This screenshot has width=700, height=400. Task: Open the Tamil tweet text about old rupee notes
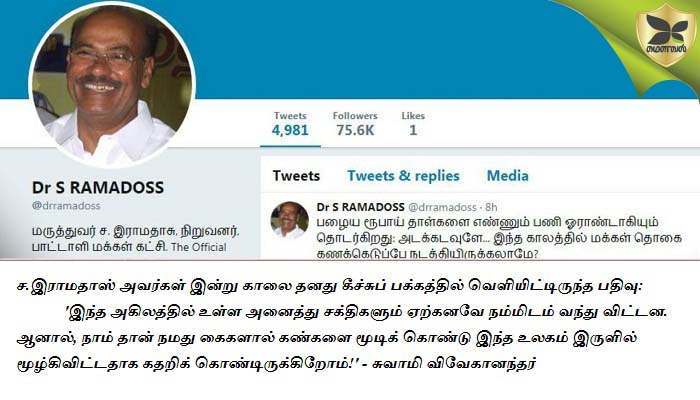(x=499, y=238)
